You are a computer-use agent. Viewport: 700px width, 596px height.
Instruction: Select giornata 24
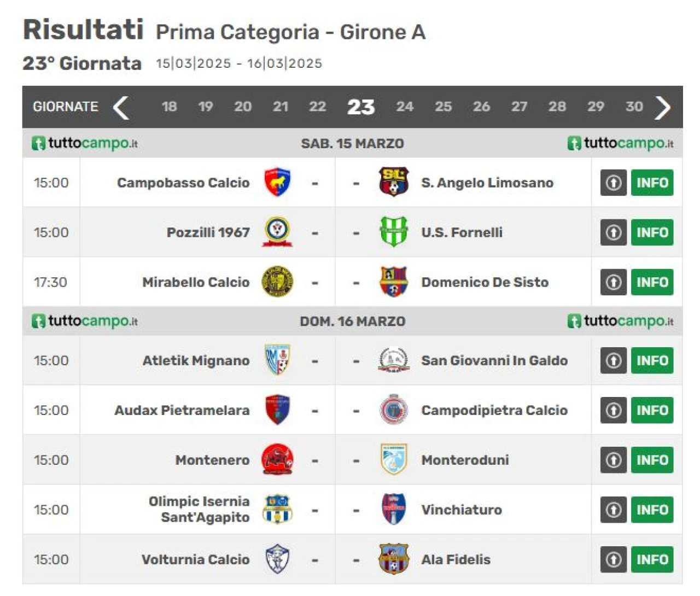pos(405,107)
